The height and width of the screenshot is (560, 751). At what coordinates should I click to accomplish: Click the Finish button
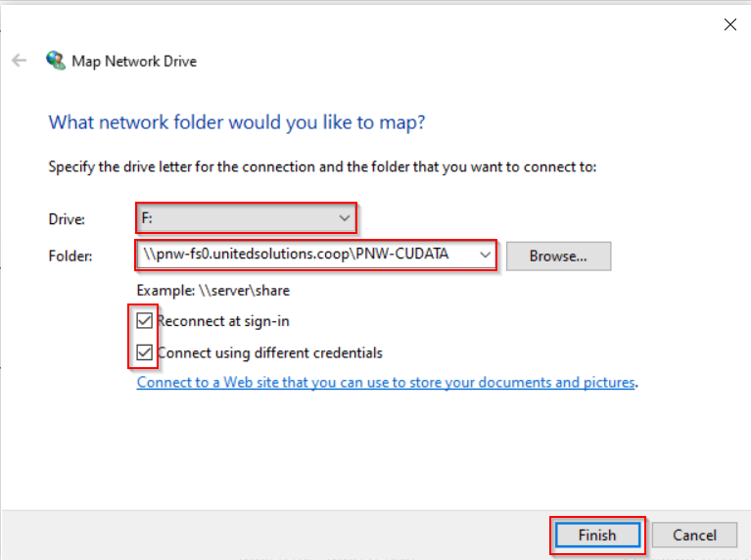597,535
